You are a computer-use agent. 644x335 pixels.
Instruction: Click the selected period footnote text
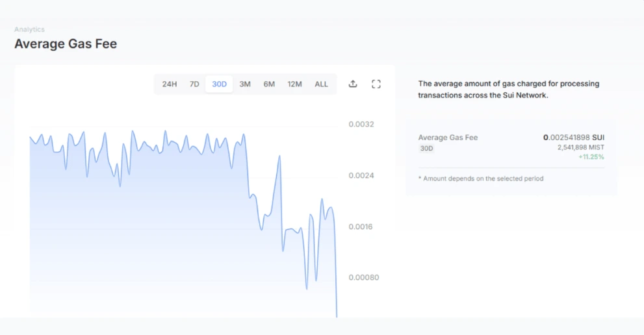(x=481, y=179)
